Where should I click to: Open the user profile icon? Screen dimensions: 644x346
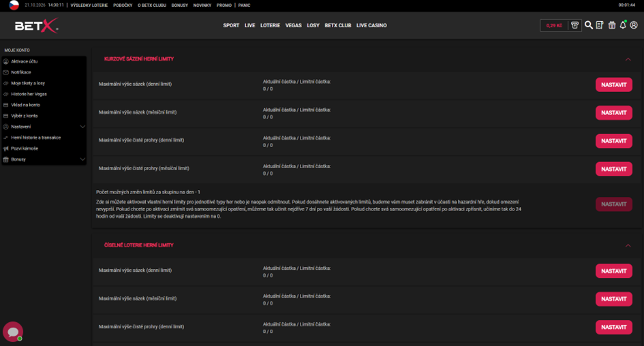(x=634, y=25)
